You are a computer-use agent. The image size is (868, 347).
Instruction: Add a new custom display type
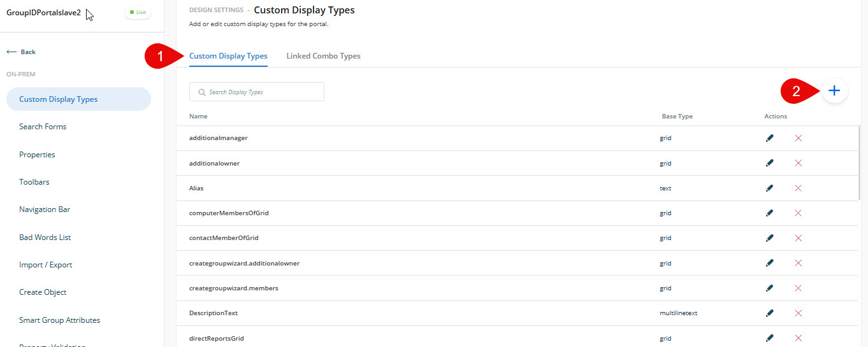[x=834, y=91]
